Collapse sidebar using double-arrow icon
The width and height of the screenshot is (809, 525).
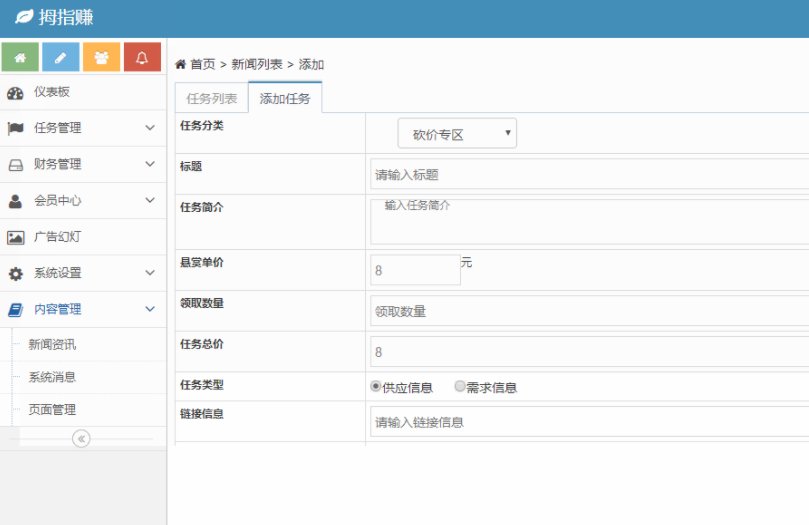pyautogui.click(x=82, y=438)
